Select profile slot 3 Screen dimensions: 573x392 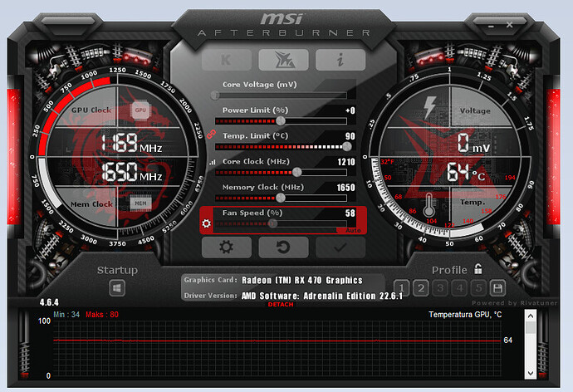click(x=440, y=288)
